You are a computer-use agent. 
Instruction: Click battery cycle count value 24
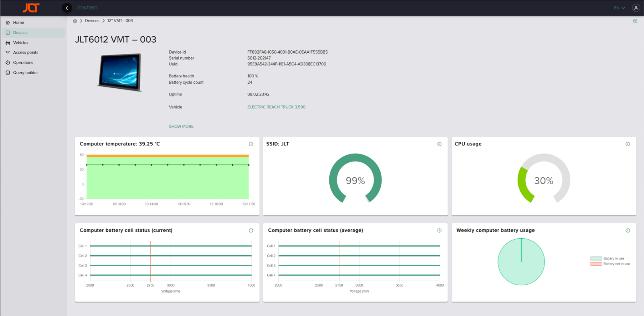[x=250, y=82]
